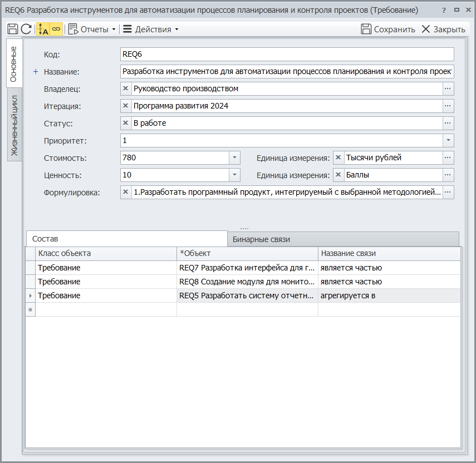The width and height of the screenshot is (476, 463).
Task: Clear the Статус field with the X icon
Action: click(126, 123)
